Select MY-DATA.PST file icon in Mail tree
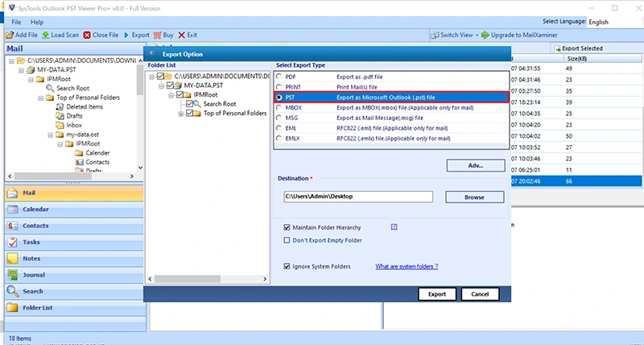 coord(31,69)
